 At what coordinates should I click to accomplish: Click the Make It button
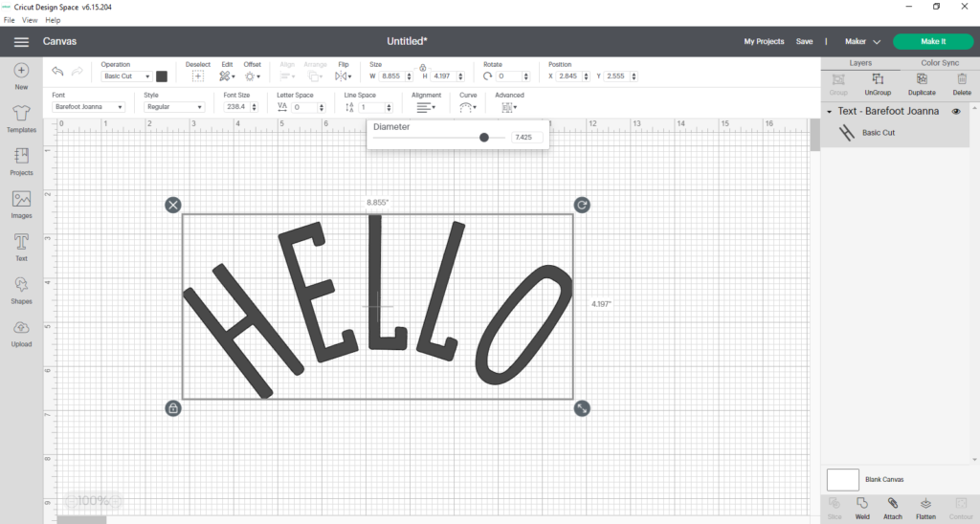pyautogui.click(x=933, y=42)
